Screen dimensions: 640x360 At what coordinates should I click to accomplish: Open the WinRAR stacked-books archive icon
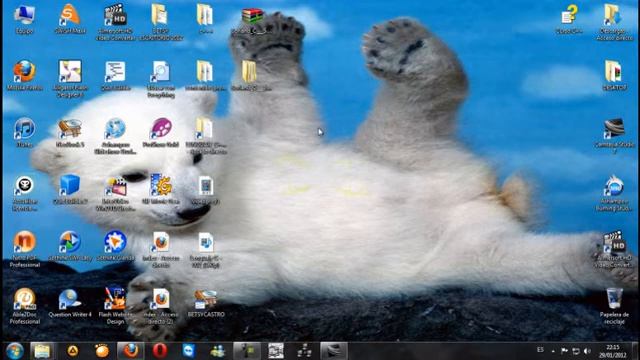point(252,16)
